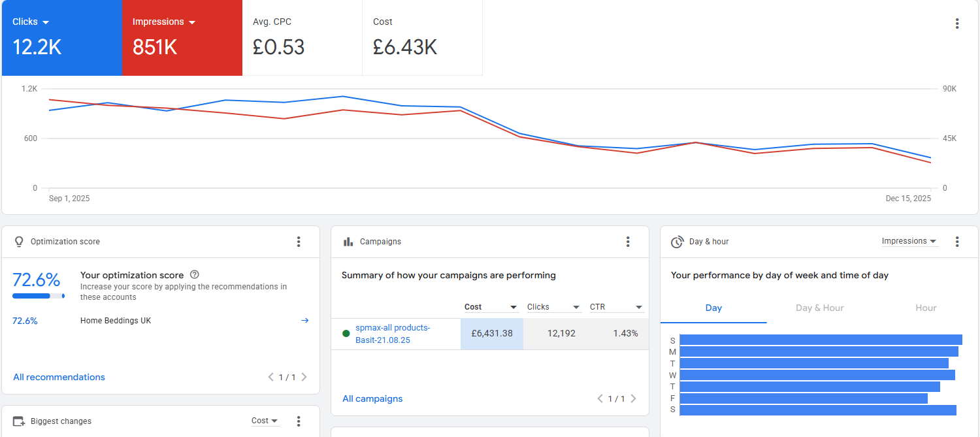Go to next page in Optimization score card
The width and height of the screenshot is (980, 437).
(304, 377)
